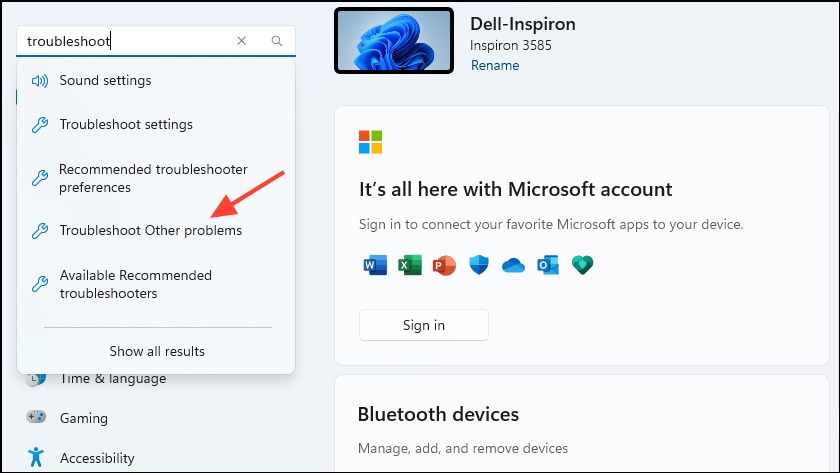Click the Dell-Inspiron device name
840x473 pixels.
point(523,24)
